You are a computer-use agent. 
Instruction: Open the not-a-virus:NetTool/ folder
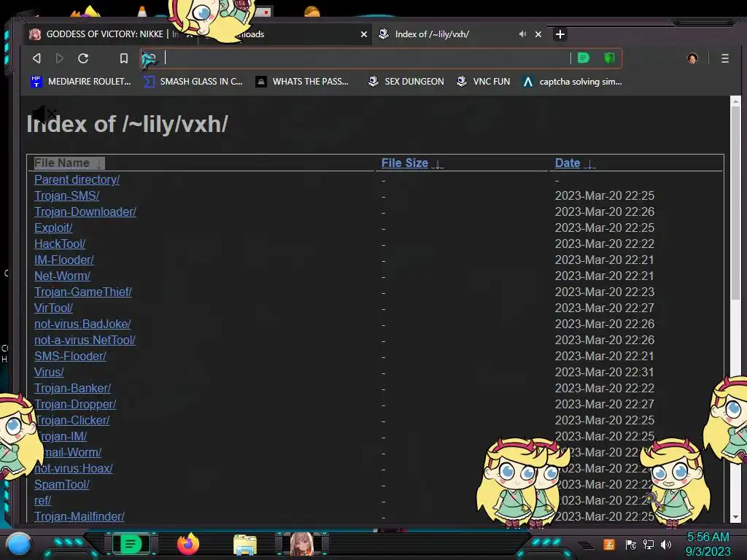tap(85, 340)
